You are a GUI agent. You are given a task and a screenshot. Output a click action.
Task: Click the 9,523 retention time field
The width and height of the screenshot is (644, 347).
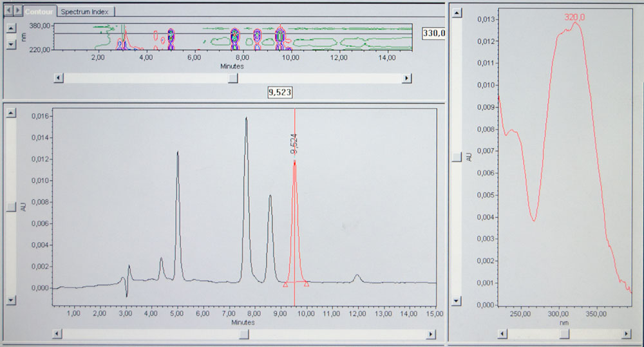[279, 92]
